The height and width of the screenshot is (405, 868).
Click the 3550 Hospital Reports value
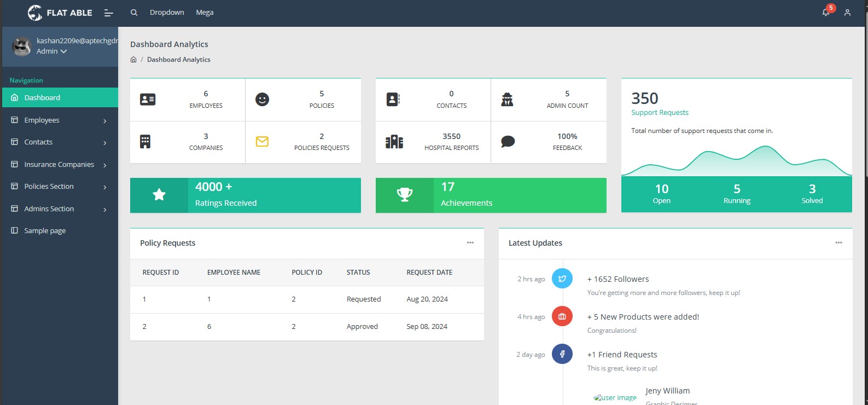451,136
